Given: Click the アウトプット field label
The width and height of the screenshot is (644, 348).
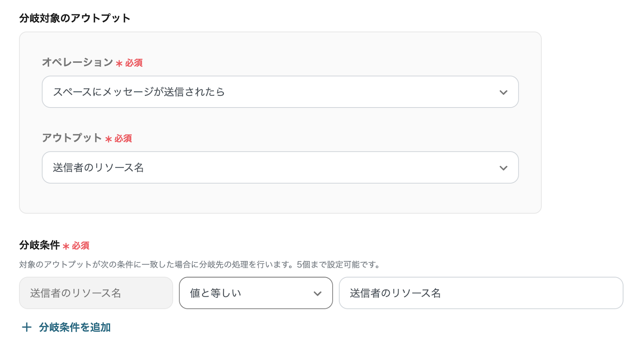Looking at the screenshot, I should 72,138.
